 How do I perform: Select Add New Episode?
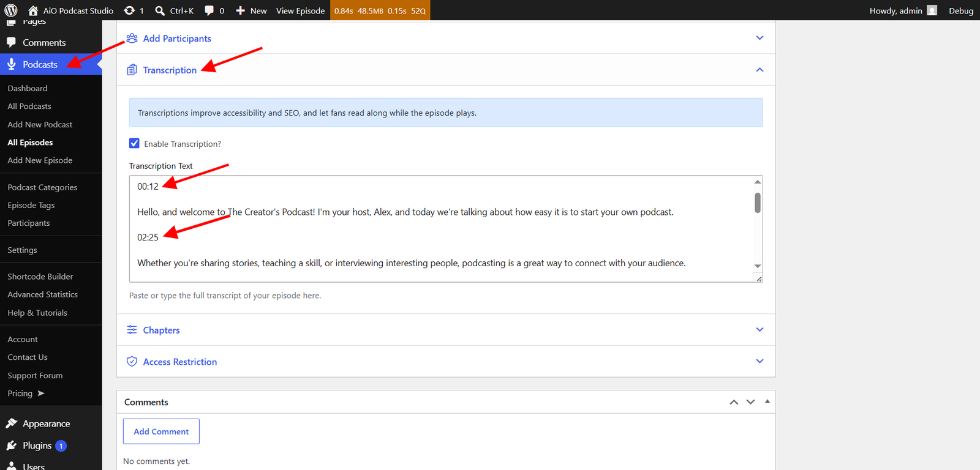pyautogui.click(x=40, y=160)
